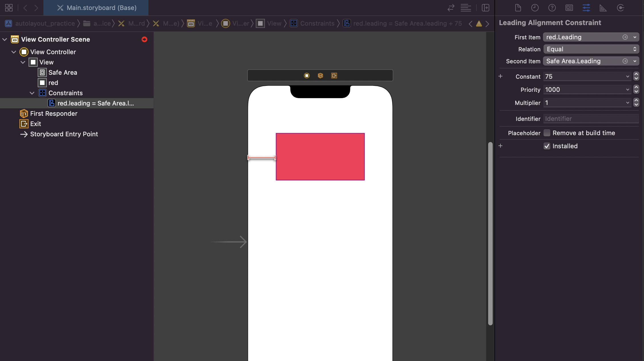Image resolution: width=644 pixels, height=361 pixels.
Task: Uncheck the Installed checkbox
Action: (x=547, y=146)
